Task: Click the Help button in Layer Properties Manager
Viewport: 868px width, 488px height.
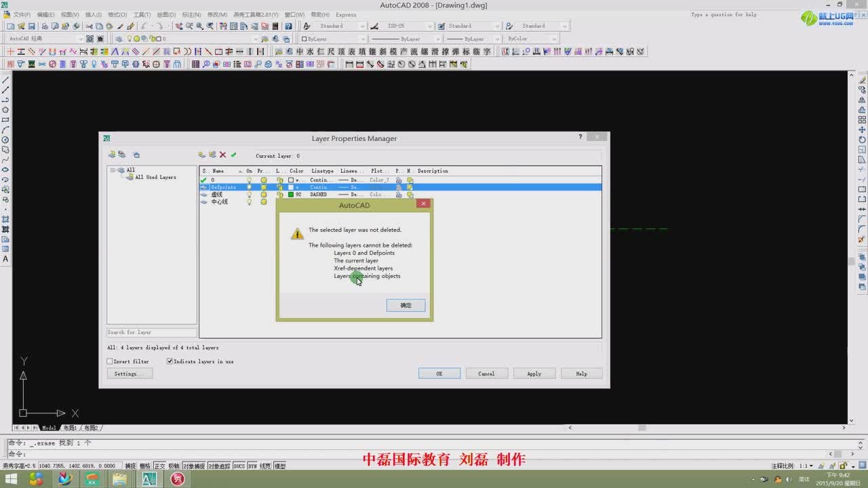Action: pos(581,373)
